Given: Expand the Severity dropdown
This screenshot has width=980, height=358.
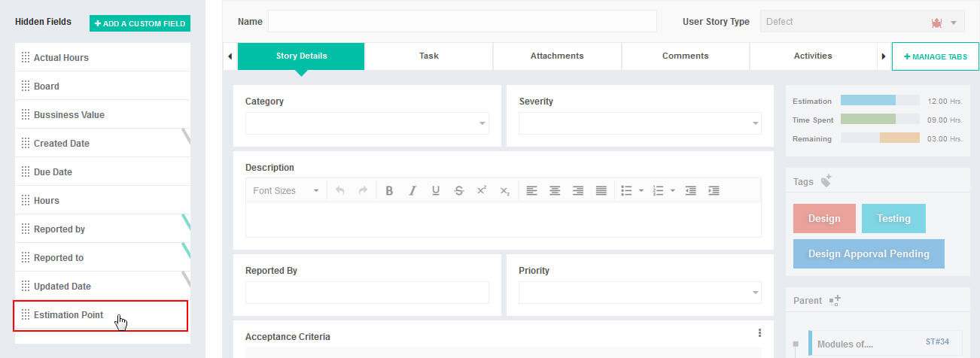Looking at the screenshot, I should [x=640, y=123].
